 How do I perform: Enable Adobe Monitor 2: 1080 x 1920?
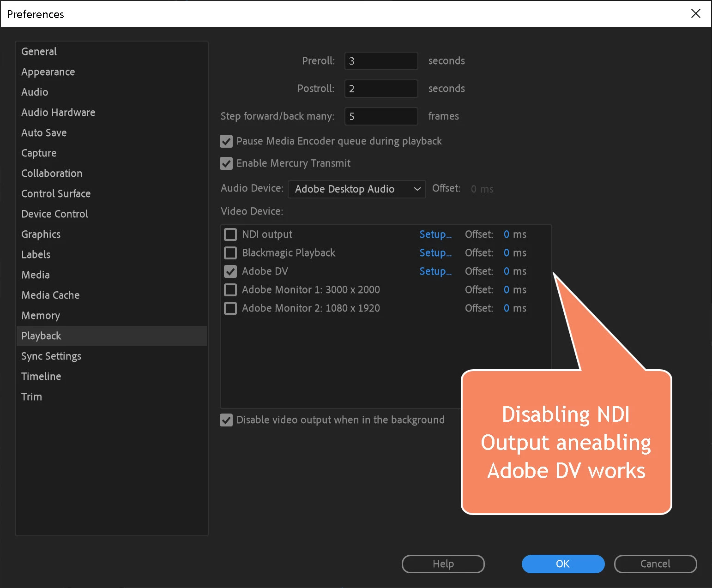[230, 308]
